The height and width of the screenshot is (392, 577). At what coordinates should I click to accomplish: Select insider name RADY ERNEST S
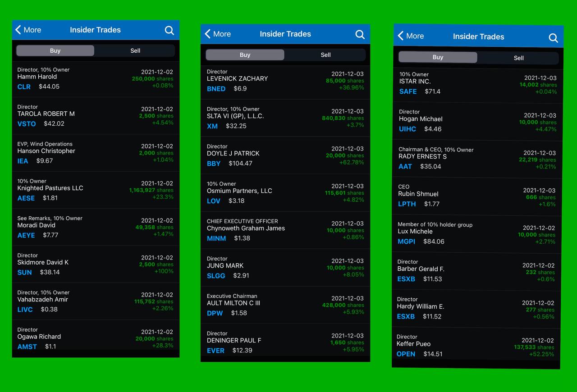(422, 156)
